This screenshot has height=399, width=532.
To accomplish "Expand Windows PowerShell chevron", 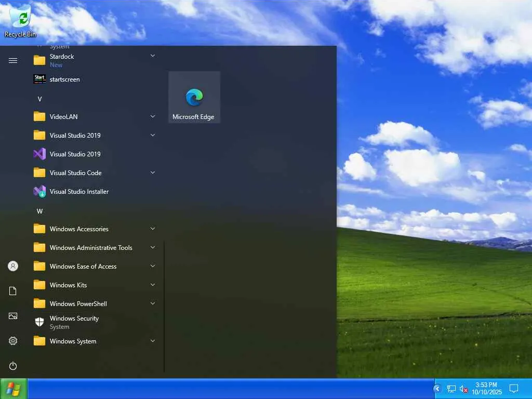I will pyautogui.click(x=153, y=303).
